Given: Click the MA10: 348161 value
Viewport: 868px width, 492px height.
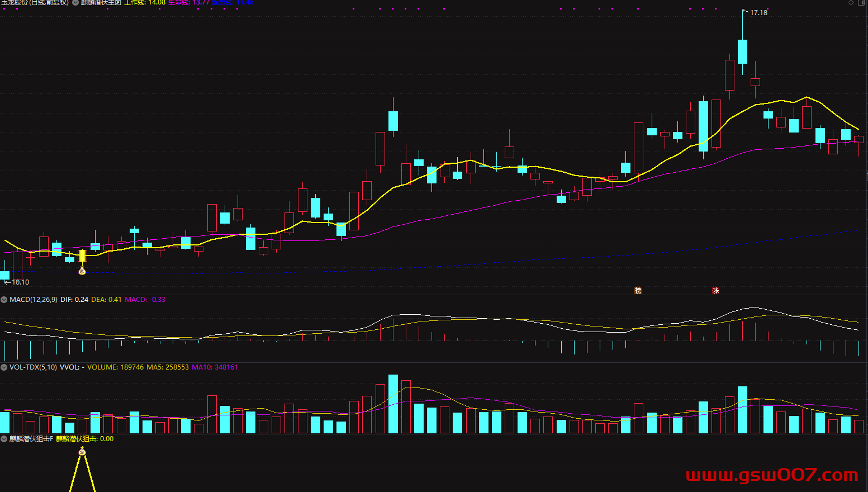Looking at the screenshot, I should (x=215, y=367).
